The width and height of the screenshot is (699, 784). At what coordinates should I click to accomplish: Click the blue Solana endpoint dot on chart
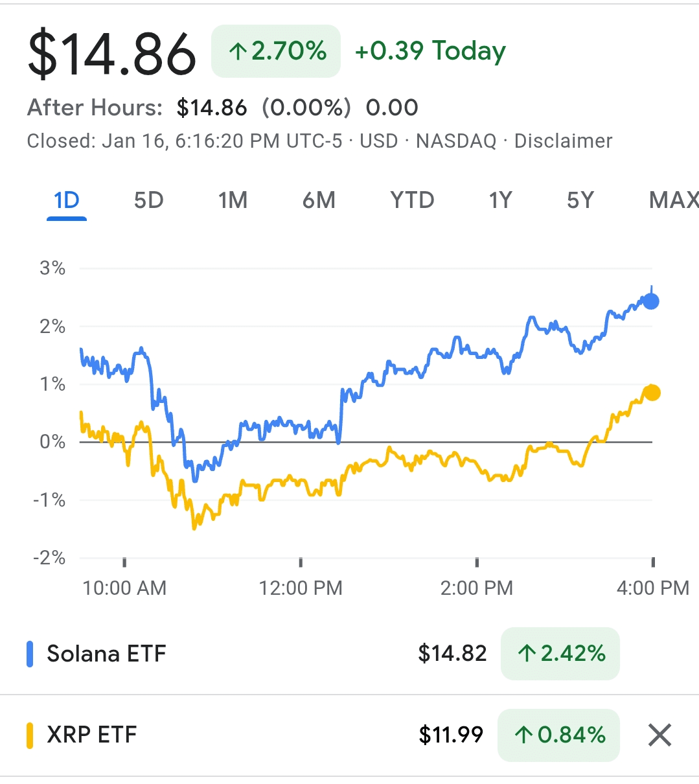(651, 301)
